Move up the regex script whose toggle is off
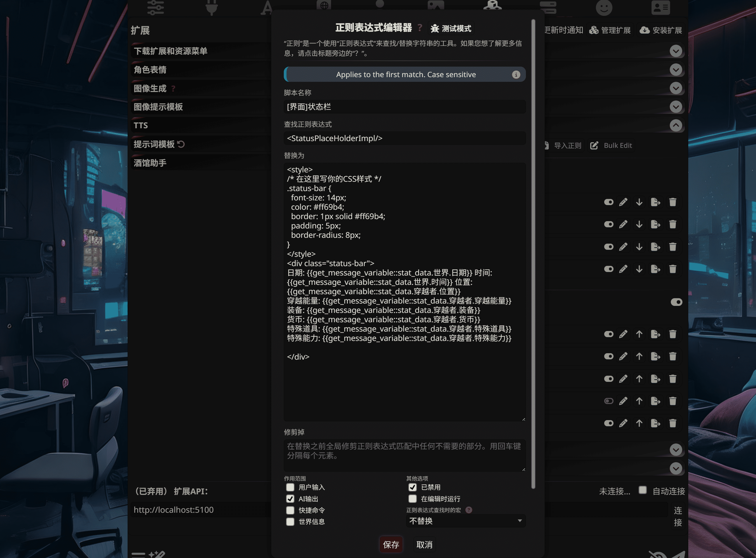 pos(639,401)
